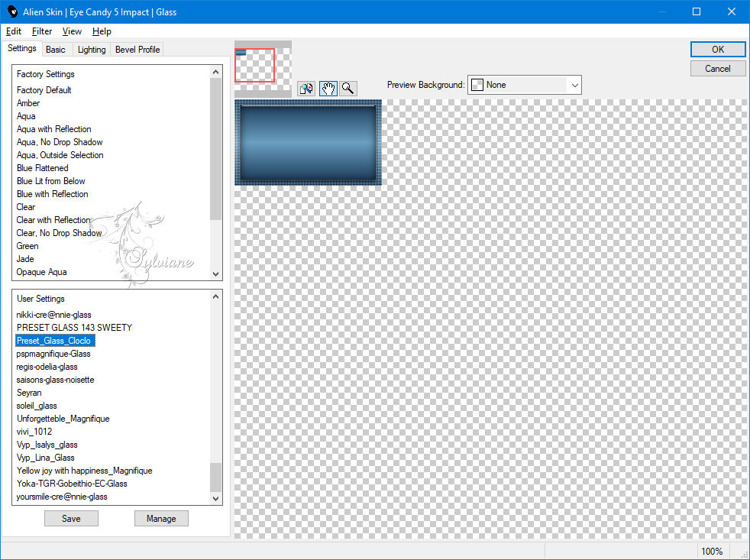The height and width of the screenshot is (560, 750).
Task: Close the Eye Candy Glass dialog
Action: [x=732, y=11]
